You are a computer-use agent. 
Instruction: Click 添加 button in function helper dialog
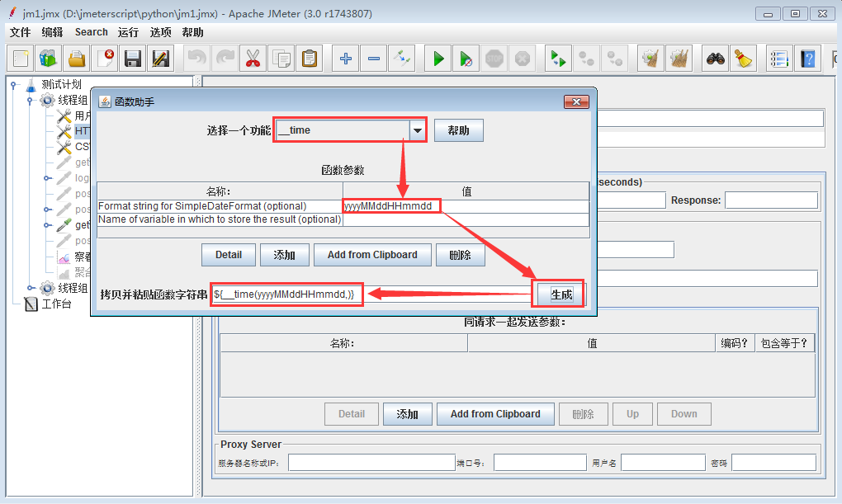285,255
